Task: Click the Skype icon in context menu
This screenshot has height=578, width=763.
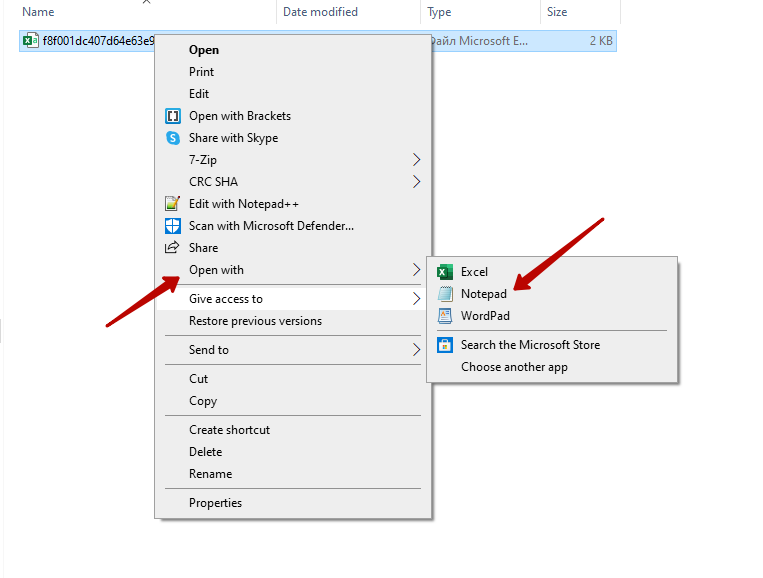Action: [173, 138]
